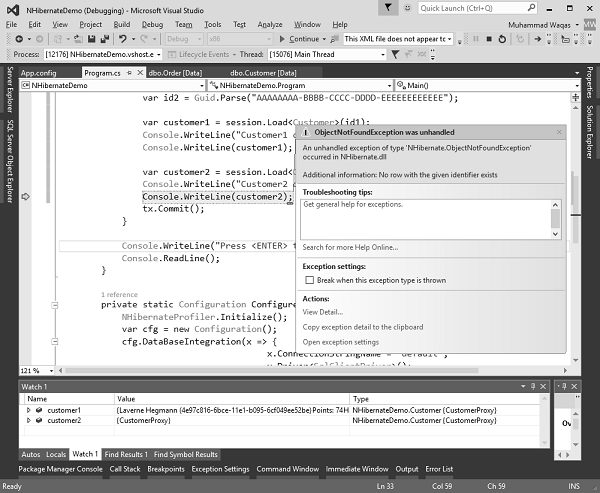
Task: Open the Analyze menu
Action: click(x=270, y=24)
